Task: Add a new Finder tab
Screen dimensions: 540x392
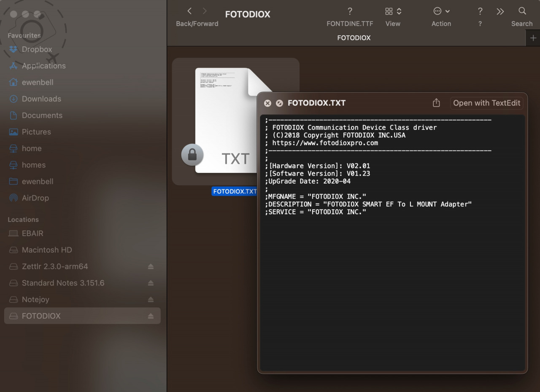Action: (x=533, y=38)
